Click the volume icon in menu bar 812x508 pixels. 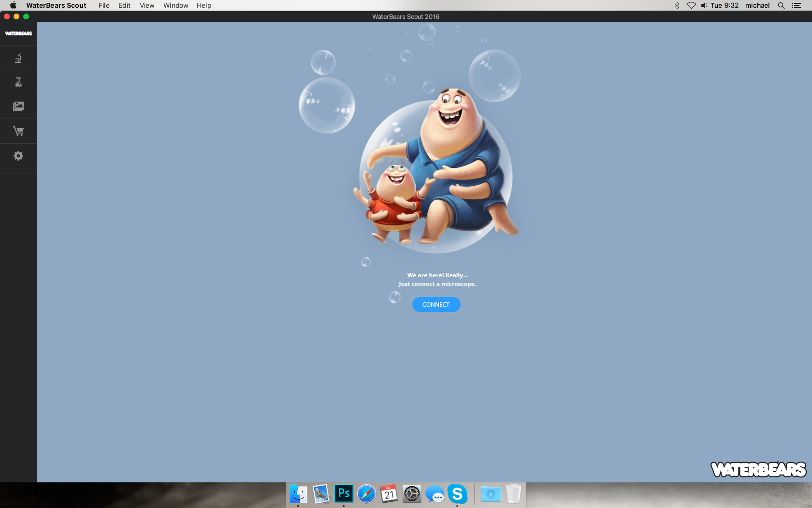point(704,5)
